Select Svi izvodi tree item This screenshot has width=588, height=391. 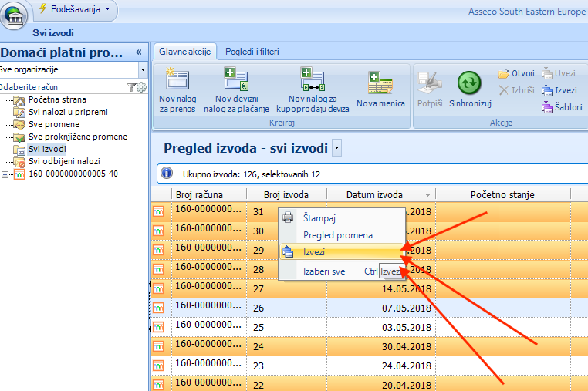[47, 149]
